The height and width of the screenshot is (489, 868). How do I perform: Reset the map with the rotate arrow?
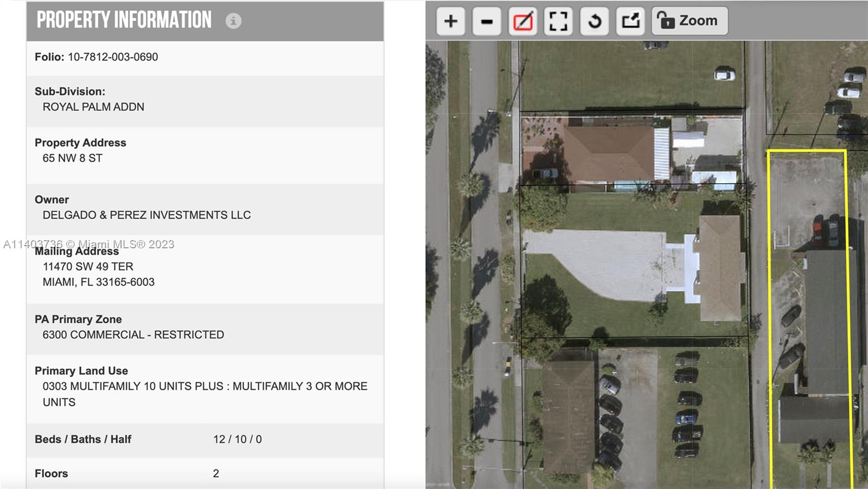tap(595, 21)
